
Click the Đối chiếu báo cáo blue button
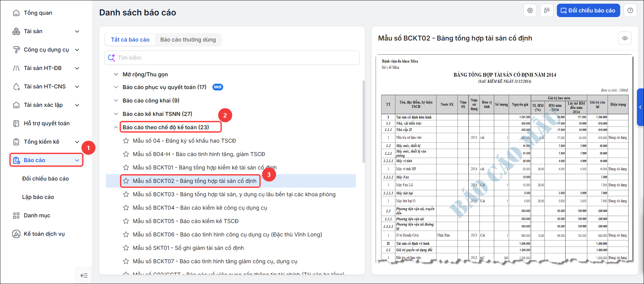588,10
